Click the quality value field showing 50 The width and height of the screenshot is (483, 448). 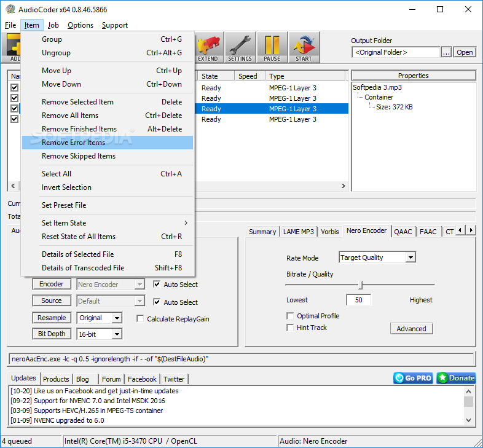coord(358,300)
